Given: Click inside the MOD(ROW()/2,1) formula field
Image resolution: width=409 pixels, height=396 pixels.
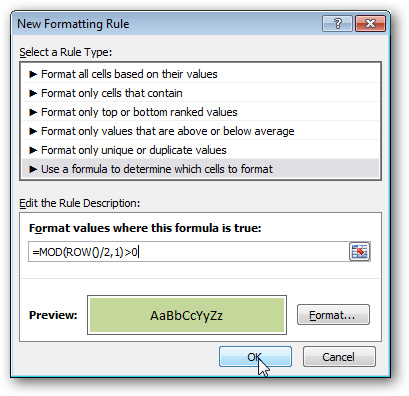Looking at the screenshot, I should (x=188, y=252).
